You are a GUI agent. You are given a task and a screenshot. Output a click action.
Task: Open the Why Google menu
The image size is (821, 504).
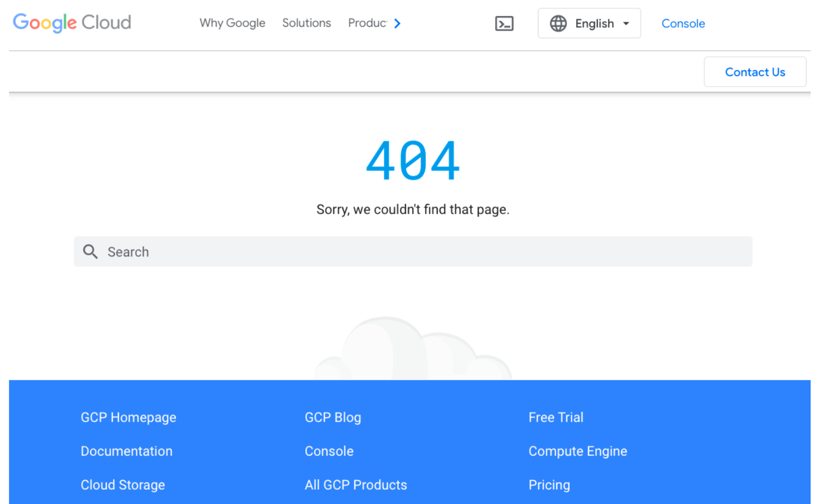tap(232, 23)
